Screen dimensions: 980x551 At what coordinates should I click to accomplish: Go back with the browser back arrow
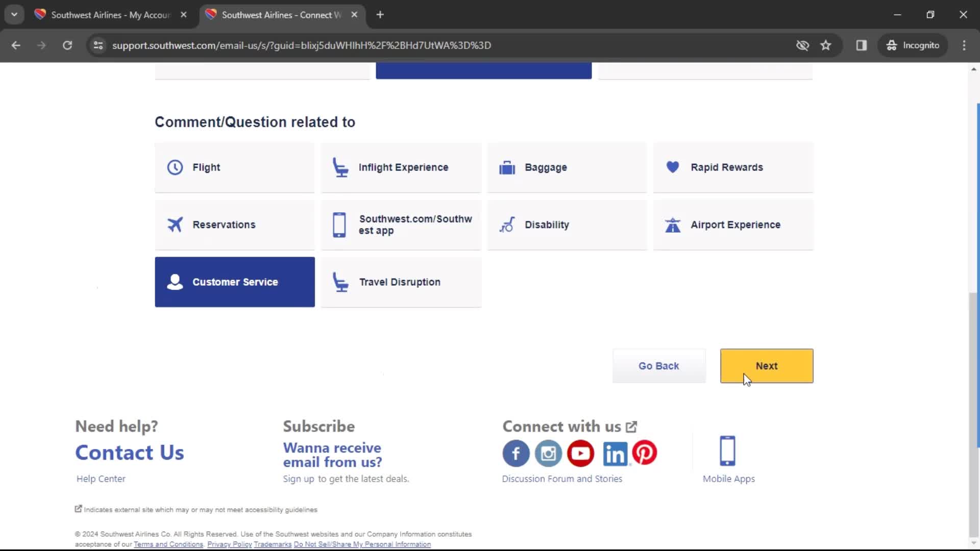16,45
